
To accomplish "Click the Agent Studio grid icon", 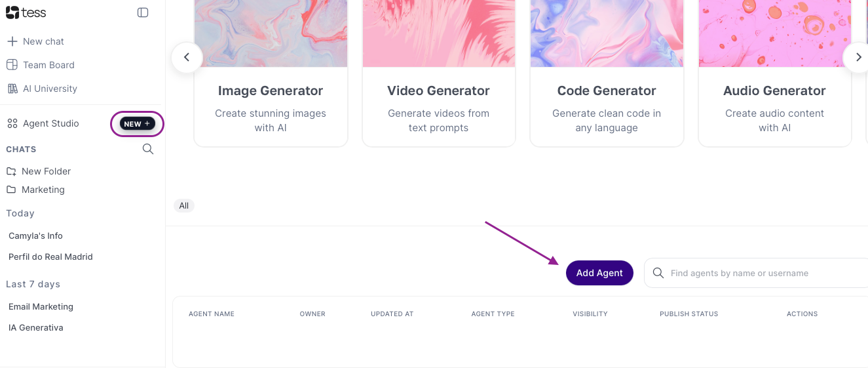I will pyautogui.click(x=12, y=123).
